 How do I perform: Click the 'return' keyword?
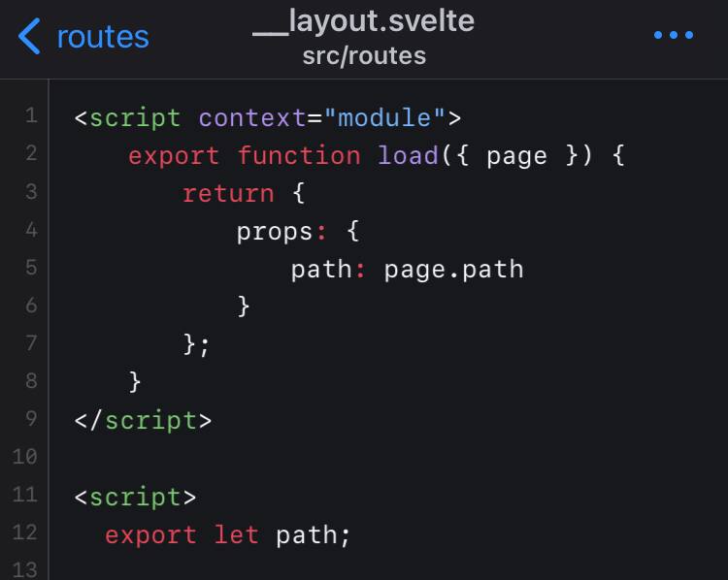click(x=228, y=193)
